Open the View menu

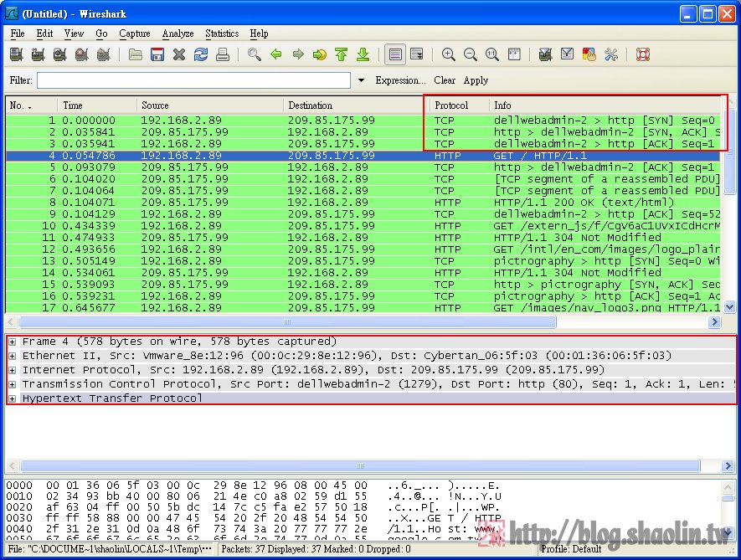74,33
